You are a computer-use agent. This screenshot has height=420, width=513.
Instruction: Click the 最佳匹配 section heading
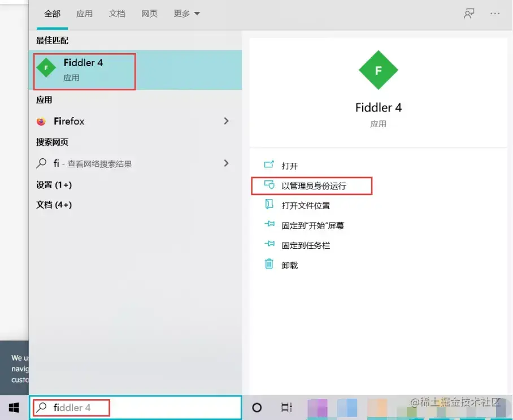pyautogui.click(x=52, y=40)
